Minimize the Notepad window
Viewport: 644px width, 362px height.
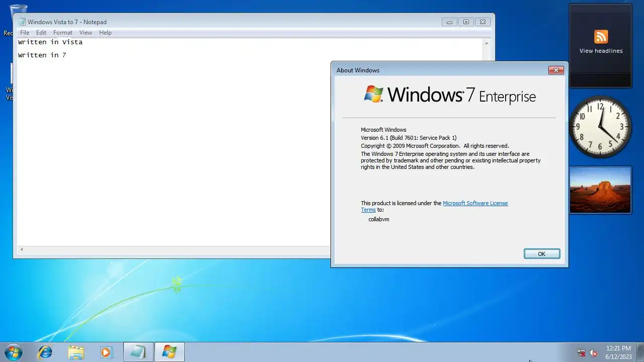tap(449, 22)
